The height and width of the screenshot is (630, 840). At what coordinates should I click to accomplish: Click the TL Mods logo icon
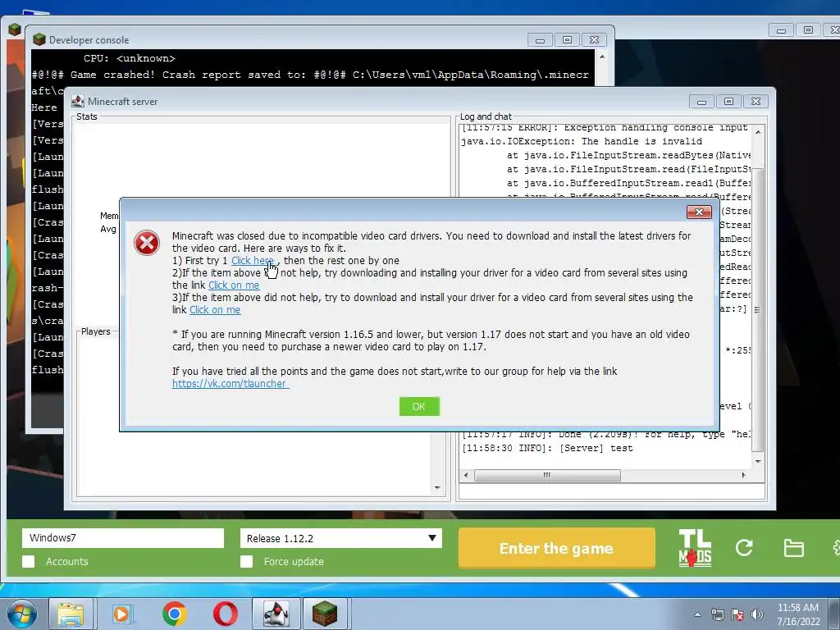[x=695, y=548]
